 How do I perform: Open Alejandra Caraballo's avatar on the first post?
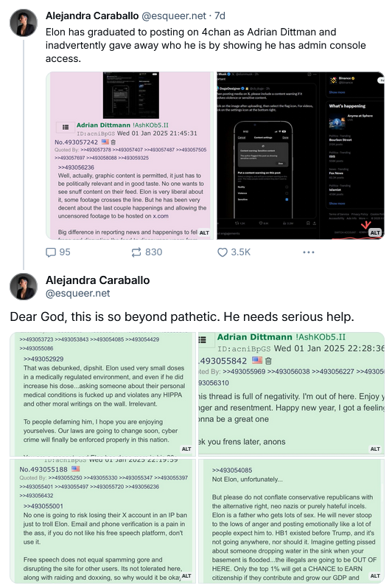tap(24, 23)
